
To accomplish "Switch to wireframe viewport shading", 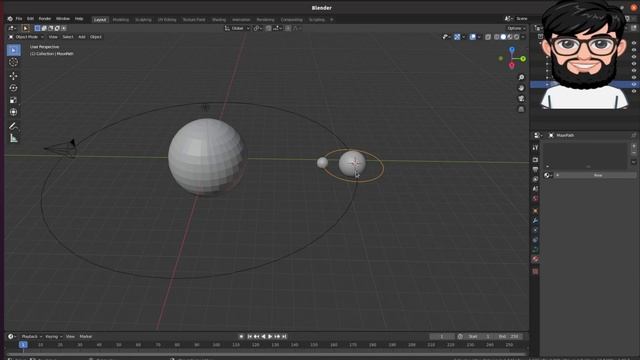I will pos(496,37).
